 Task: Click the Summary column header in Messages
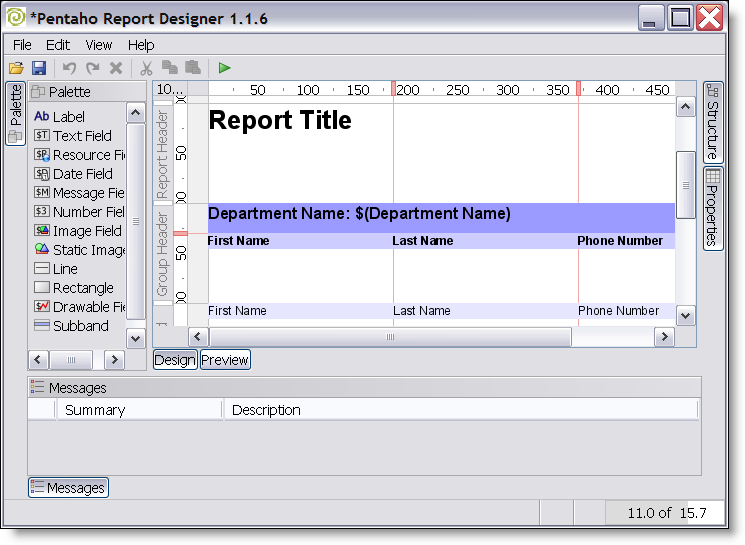point(140,410)
